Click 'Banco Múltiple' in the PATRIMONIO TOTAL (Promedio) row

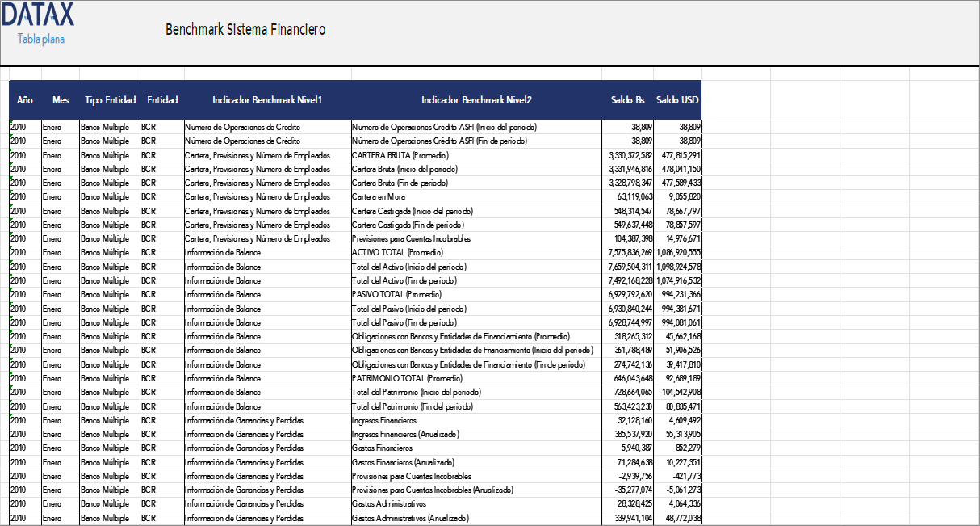click(x=110, y=378)
